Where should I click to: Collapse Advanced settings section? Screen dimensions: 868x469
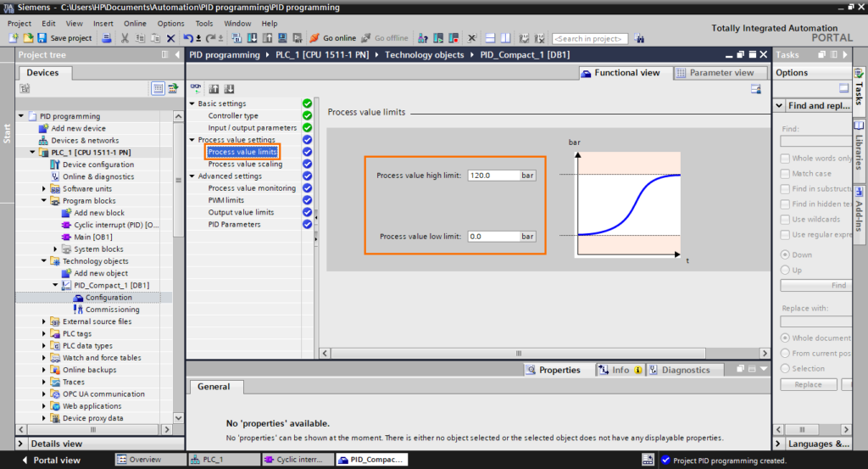(x=192, y=176)
